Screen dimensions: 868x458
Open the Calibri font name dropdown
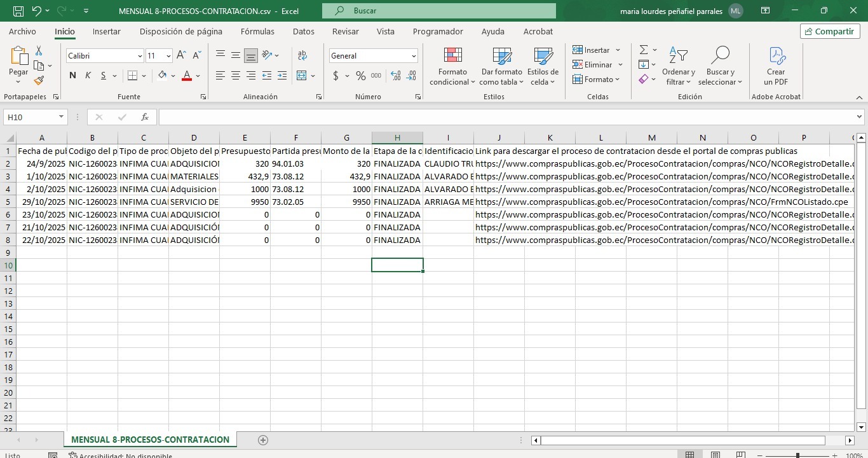pyautogui.click(x=140, y=56)
